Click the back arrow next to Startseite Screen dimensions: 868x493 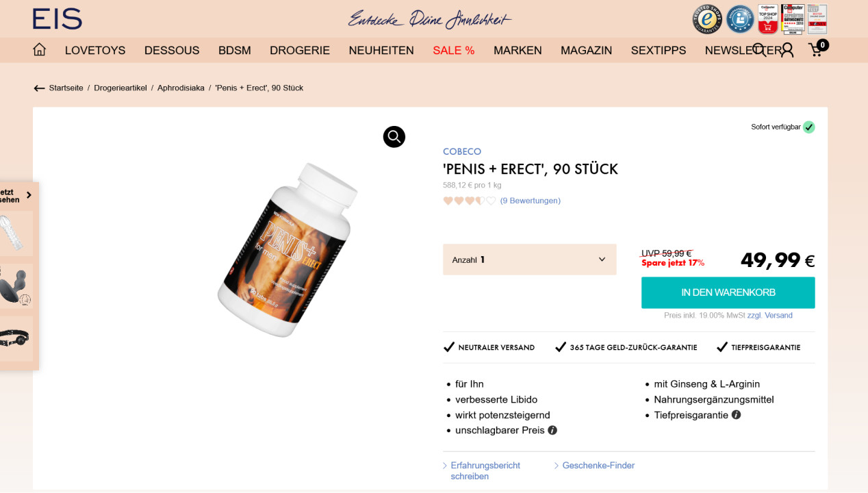39,88
